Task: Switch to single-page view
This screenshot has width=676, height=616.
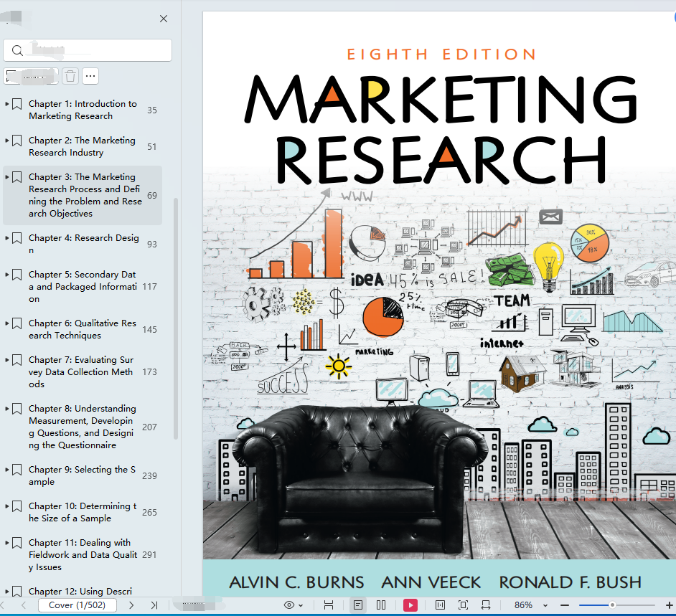Action: [358, 605]
